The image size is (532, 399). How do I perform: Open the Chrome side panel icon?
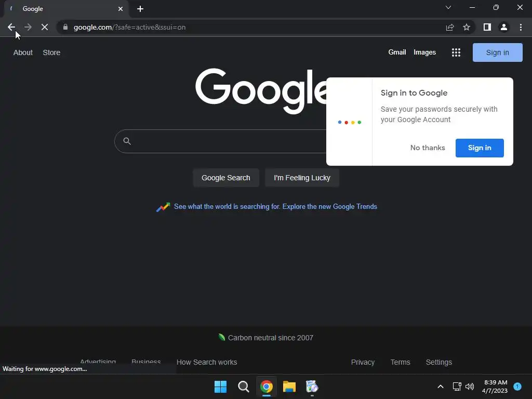coord(487,27)
